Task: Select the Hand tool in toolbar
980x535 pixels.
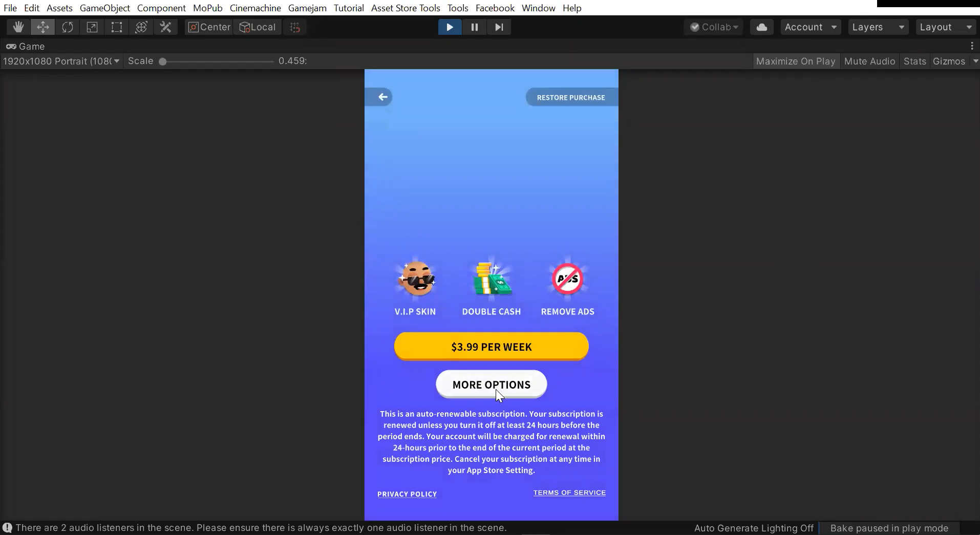Action: pyautogui.click(x=18, y=27)
